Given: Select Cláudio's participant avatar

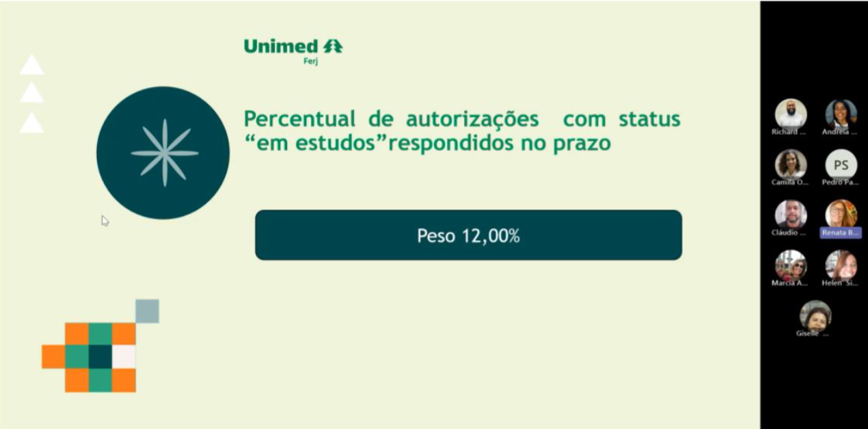Looking at the screenshot, I should [x=790, y=214].
